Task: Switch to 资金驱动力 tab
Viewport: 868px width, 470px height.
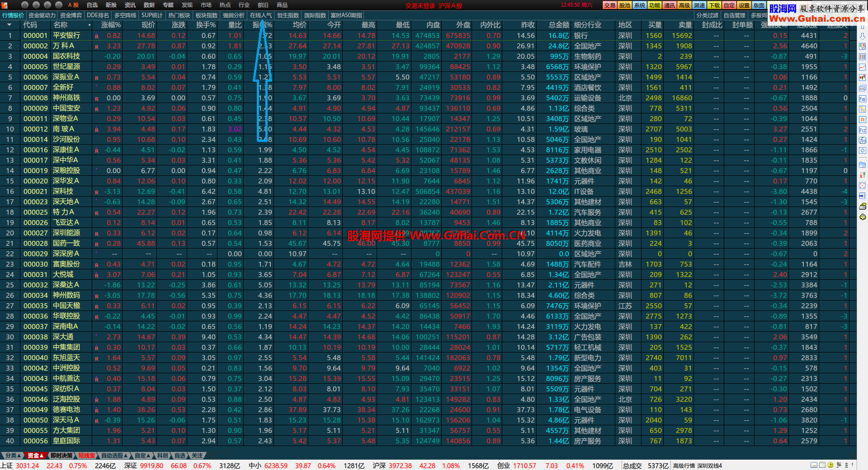Action: [42, 15]
